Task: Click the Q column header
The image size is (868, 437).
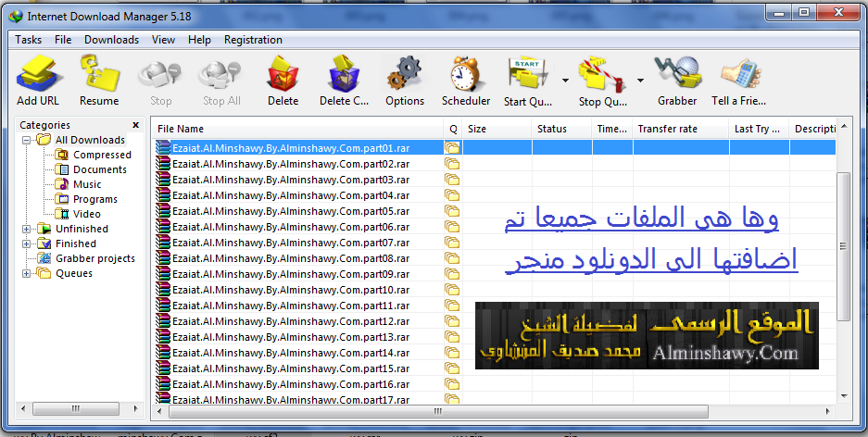Action: (x=453, y=129)
